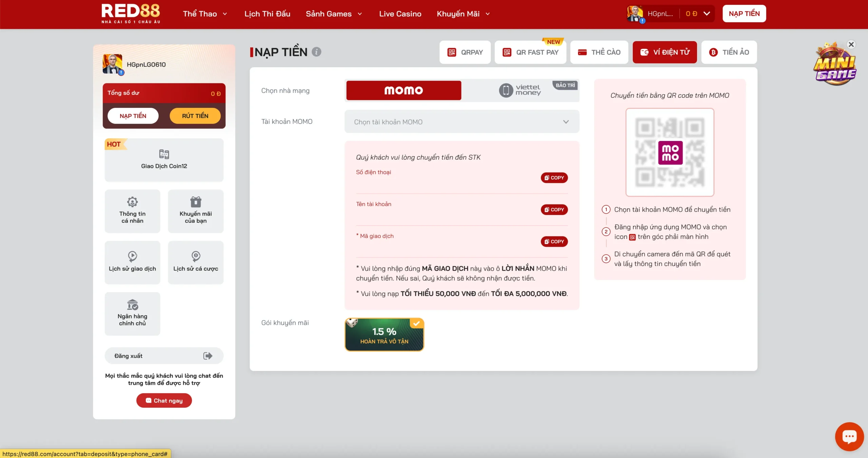Click the header 0 Đ balance value

tap(691, 14)
